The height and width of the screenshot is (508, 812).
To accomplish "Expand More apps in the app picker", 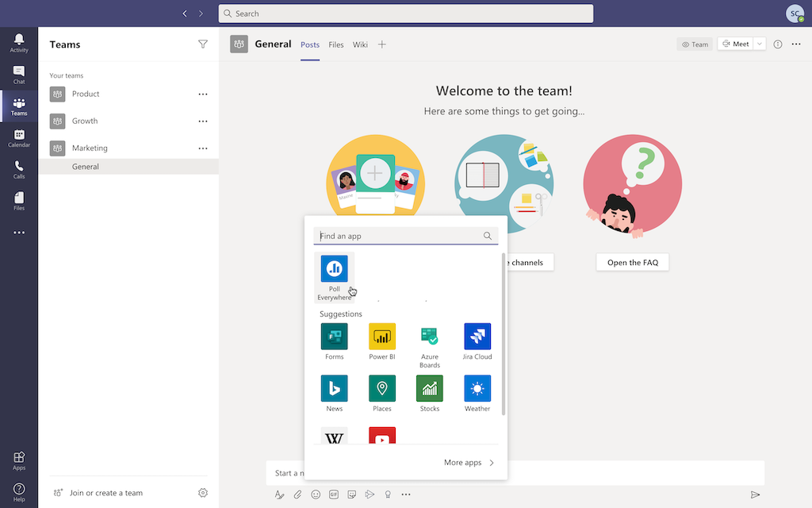I will [x=469, y=463].
